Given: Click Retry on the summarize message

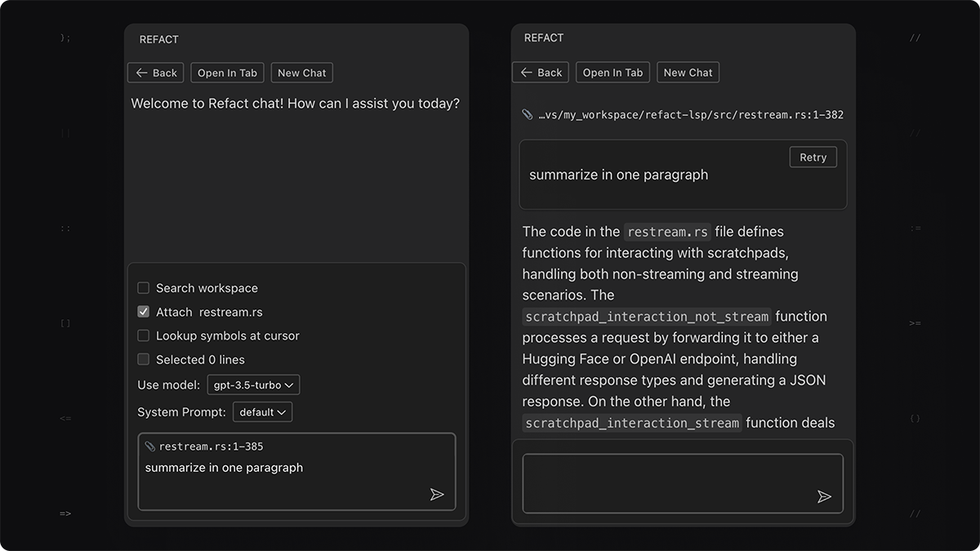Looking at the screenshot, I should [x=813, y=158].
